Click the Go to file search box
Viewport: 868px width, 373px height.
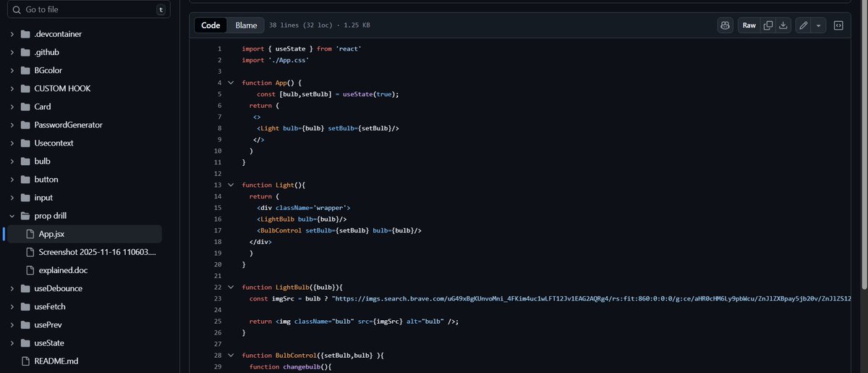point(88,9)
